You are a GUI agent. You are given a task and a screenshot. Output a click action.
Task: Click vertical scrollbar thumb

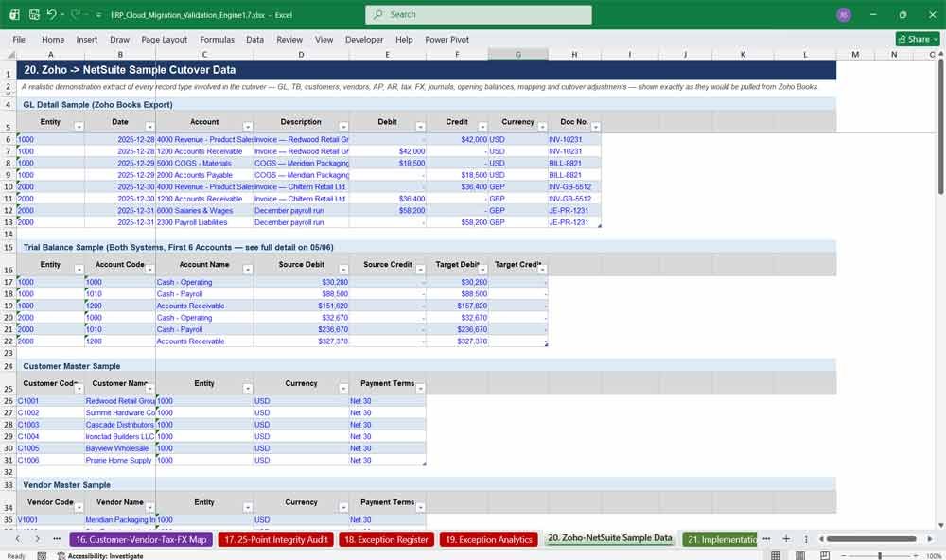pyautogui.click(x=941, y=126)
